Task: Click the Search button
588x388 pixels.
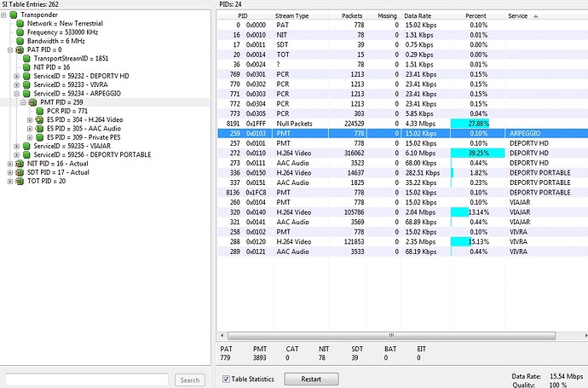Action: pyautogui.click(x=190, y=380)
